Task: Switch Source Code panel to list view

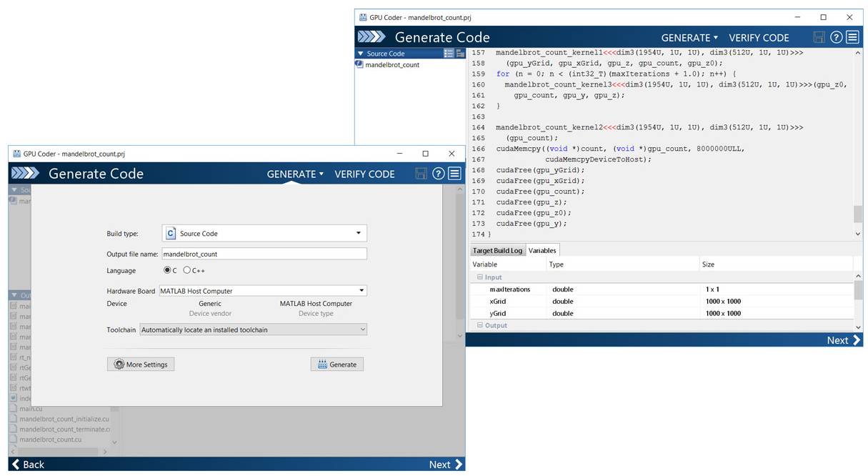Action: 449,54
